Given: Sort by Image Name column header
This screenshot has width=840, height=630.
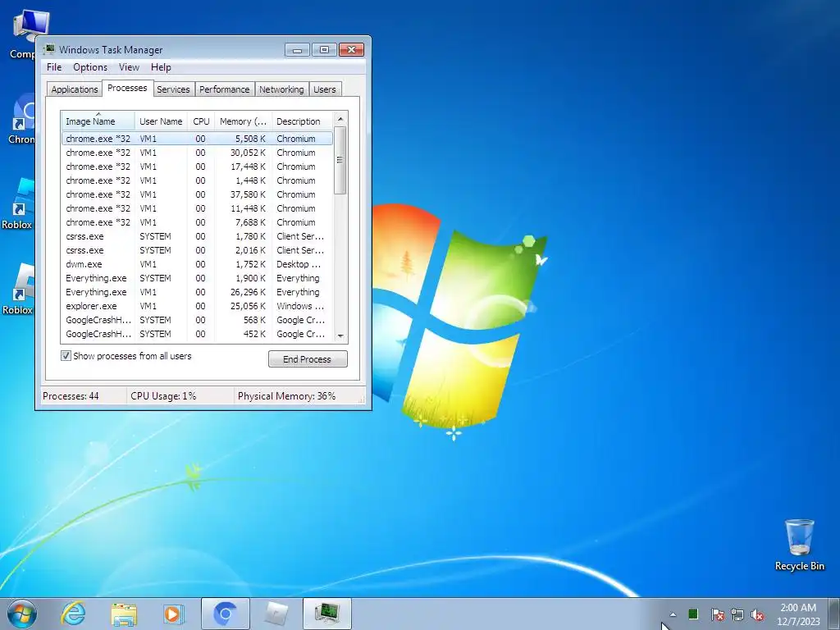Looking at the screenshot, I should click(98, 121).
